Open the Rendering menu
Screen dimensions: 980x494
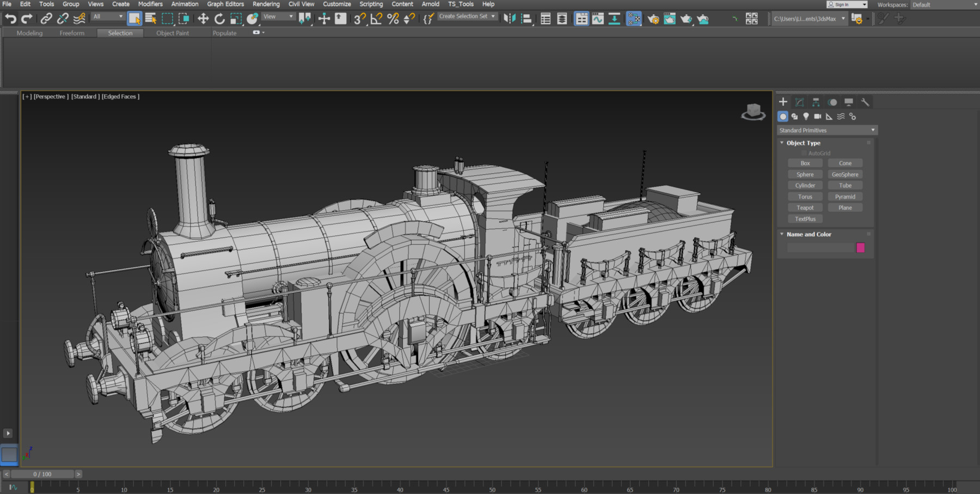tap(266, 4)
